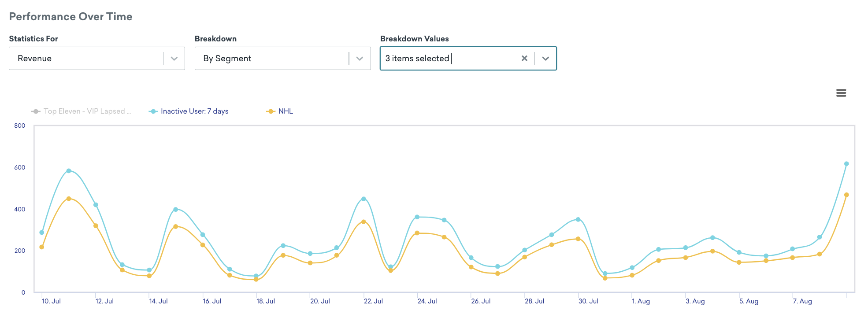The width and height of the screenshot is (868, 325).
Task: Click Performance Over Time heading
Action: pos(70,17)
